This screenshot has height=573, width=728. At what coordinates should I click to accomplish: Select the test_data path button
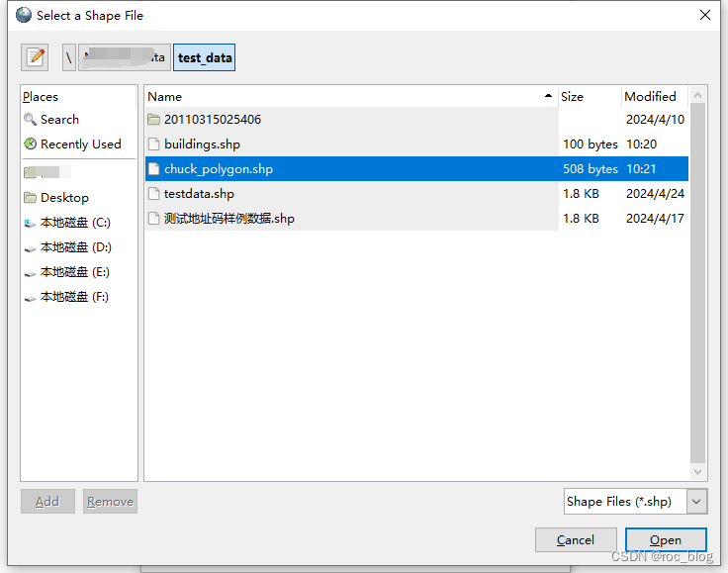(x=205, y=57)
